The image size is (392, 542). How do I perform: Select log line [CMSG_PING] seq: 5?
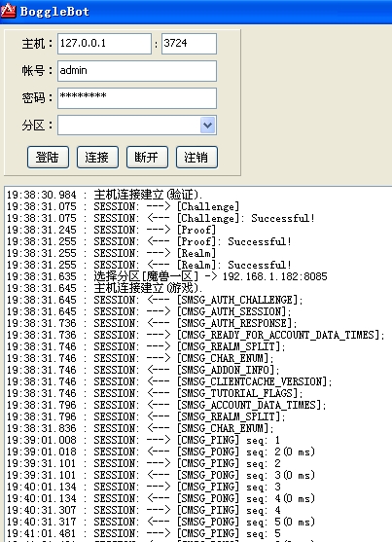143,533
